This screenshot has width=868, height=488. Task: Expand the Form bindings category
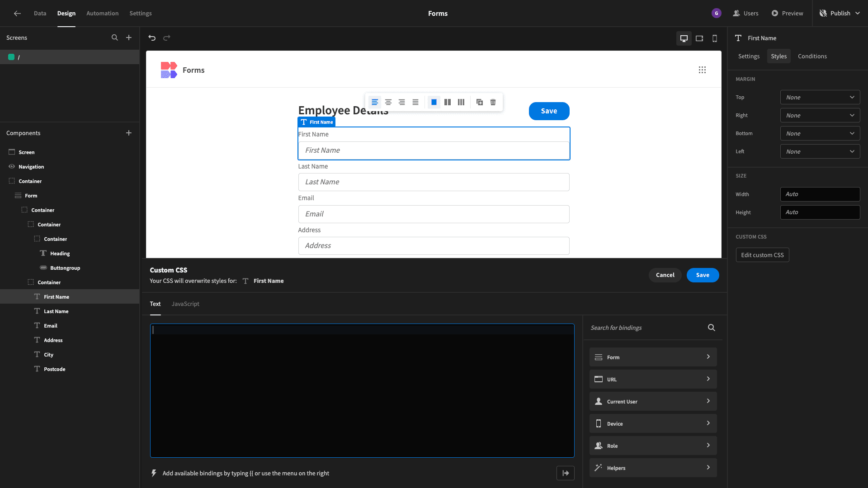click(653, 357)
